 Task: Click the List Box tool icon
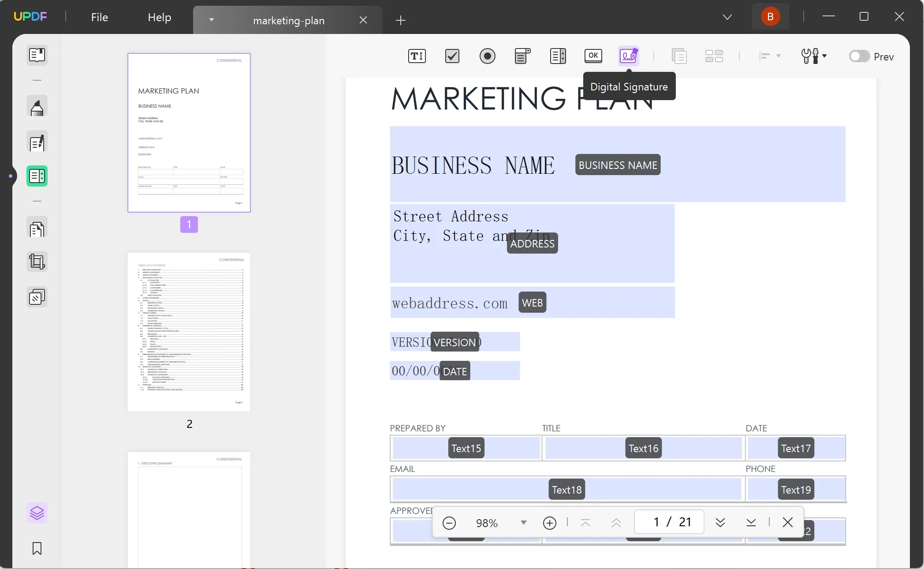pyautogui.click(x=558, y=56)
